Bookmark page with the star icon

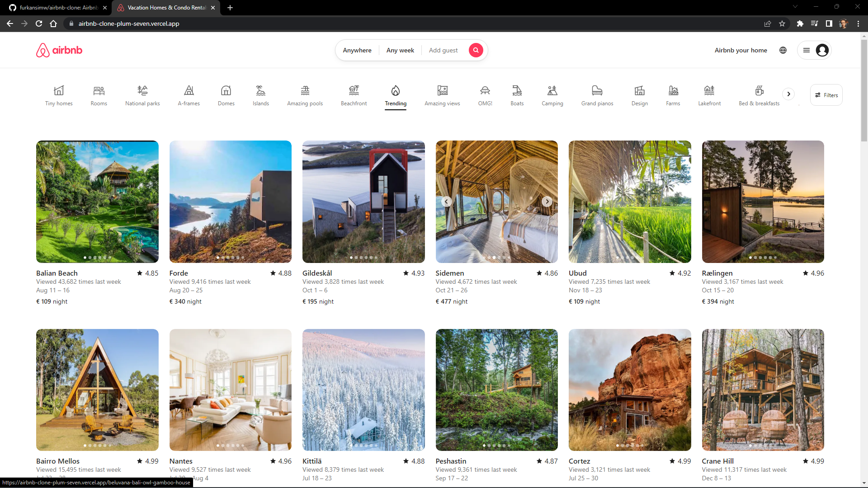(782, 23)
